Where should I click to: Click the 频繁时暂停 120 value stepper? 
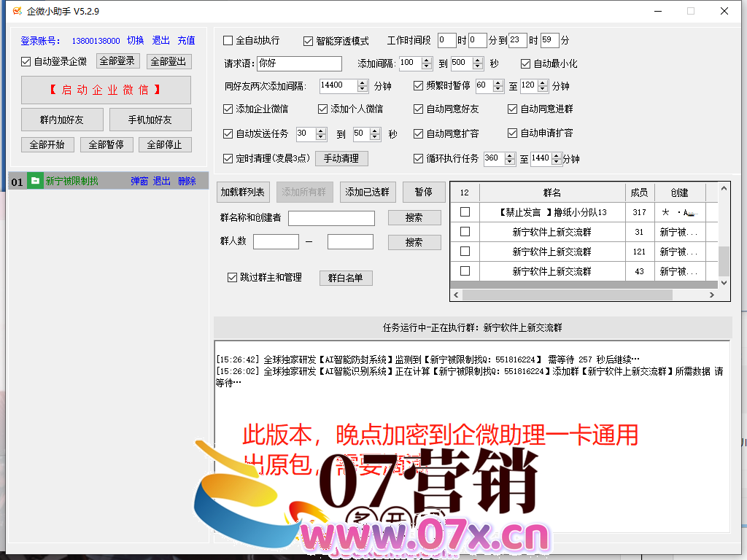tap(543, 86)
